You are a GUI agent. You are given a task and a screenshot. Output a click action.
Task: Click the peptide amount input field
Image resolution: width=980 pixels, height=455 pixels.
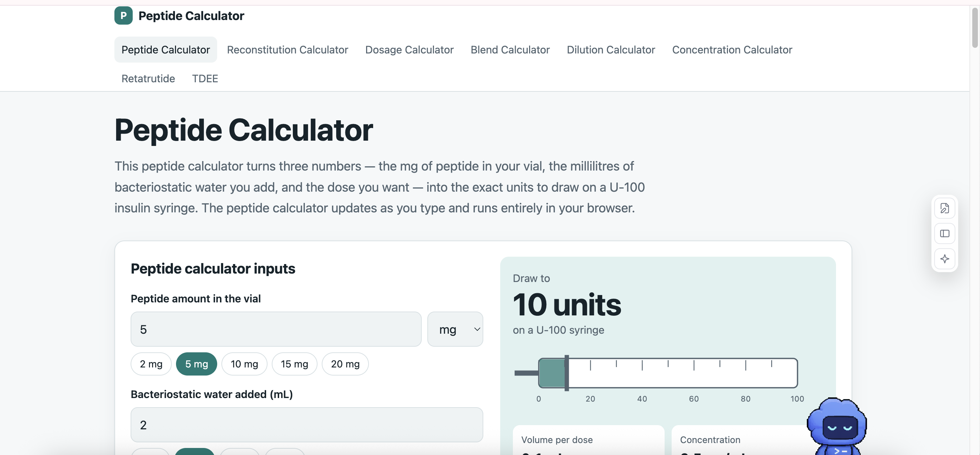click(x=276, y=329)
